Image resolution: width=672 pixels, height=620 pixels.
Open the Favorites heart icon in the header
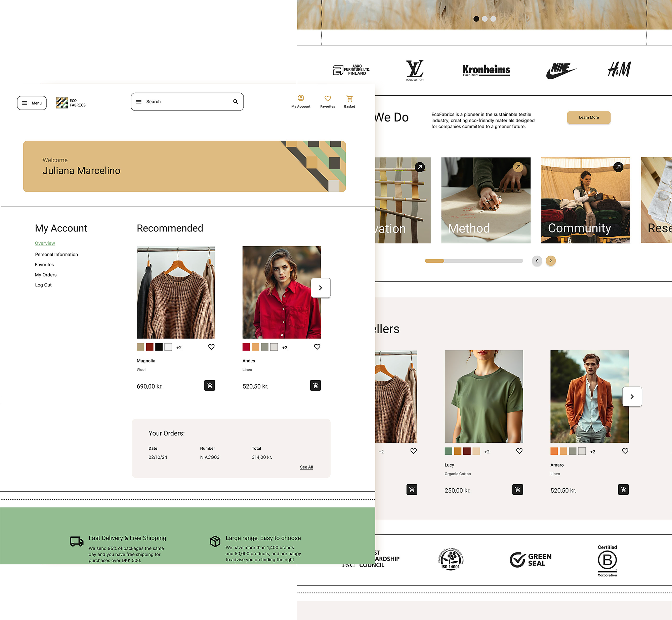tap(327, 98)
